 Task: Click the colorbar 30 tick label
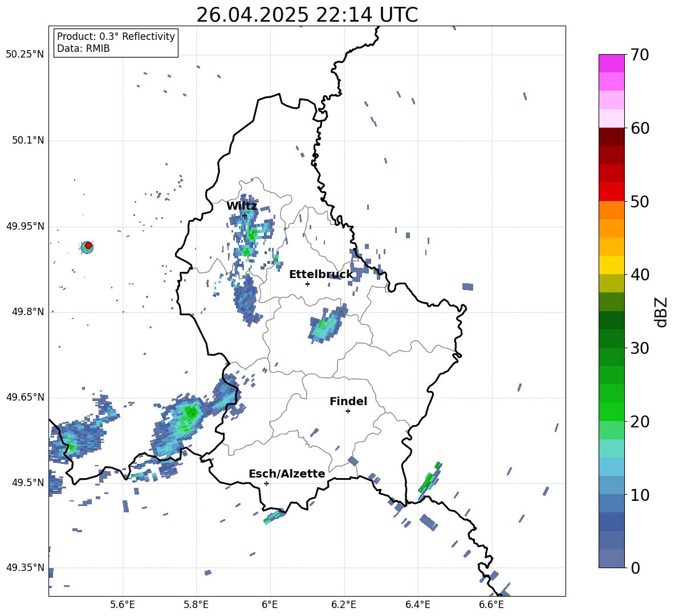coord(640,348)
